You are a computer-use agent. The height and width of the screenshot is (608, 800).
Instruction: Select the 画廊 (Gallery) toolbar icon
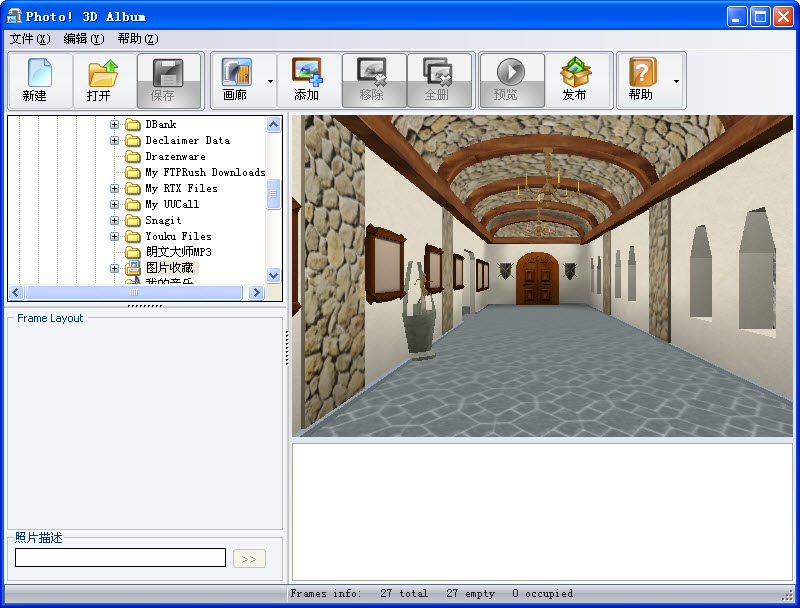coord(236,71)
